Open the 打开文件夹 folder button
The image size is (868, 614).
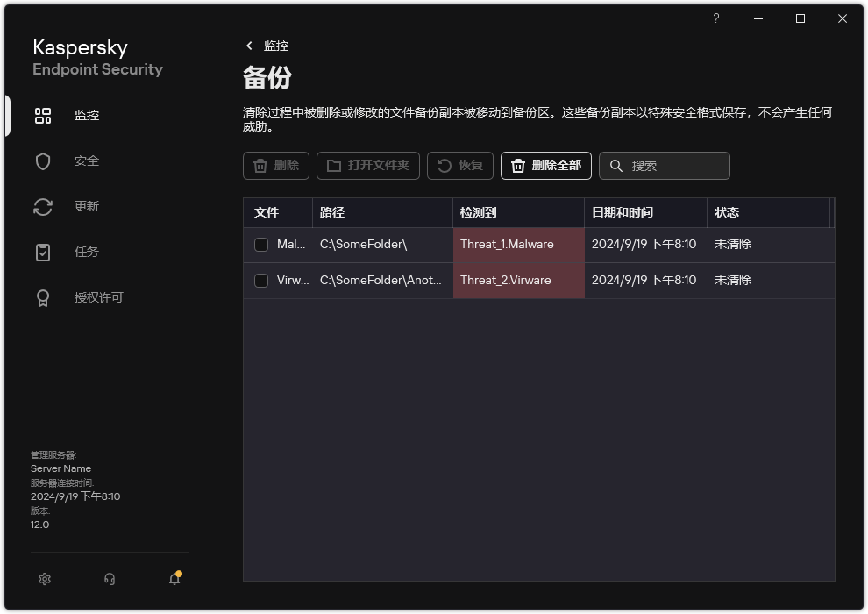(368, 166)
